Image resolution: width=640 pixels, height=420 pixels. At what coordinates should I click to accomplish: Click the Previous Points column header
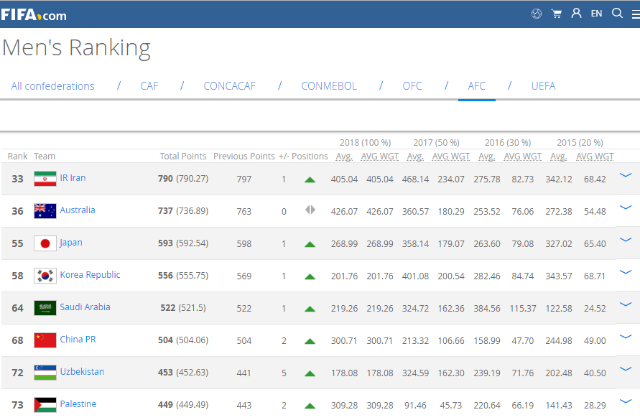coord(244,156)
